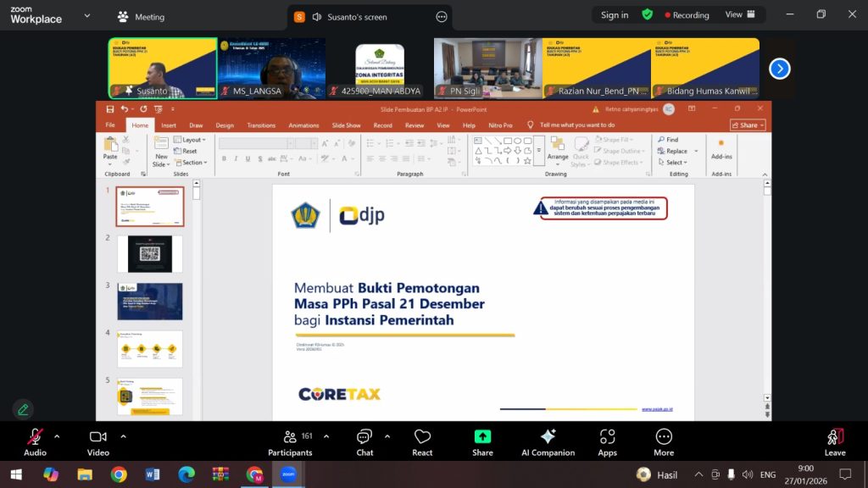The image size is (868, 488).
Task: Expand the video options arrow
Action: (x=123, y=436)
